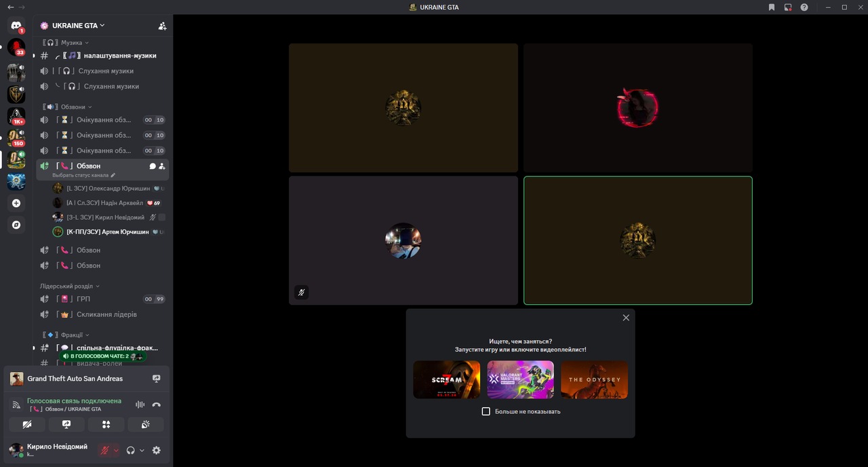The height and width of the screenshot is (467, 868).
Task: Open the Scream 7 thumbnail
Action: click(447, 379)
